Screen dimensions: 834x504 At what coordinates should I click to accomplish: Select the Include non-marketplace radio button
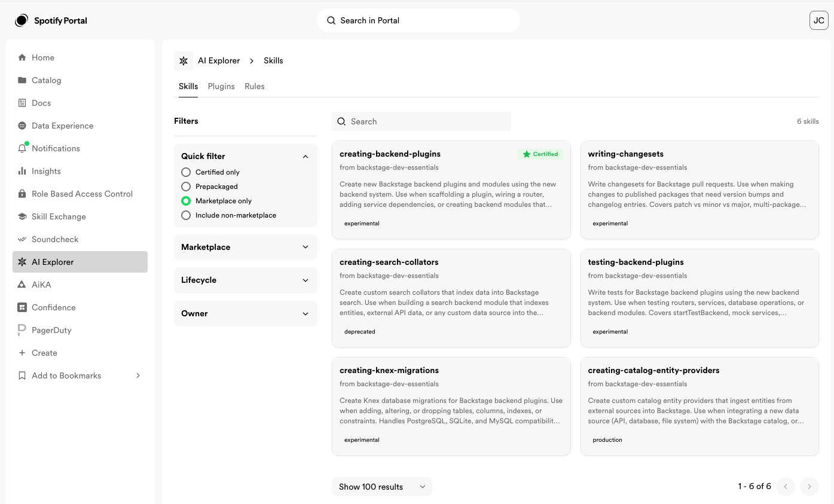186,215
